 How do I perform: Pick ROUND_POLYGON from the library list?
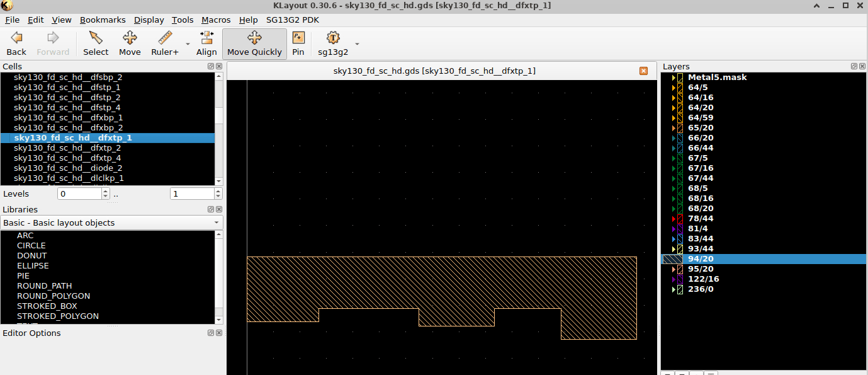(x=54, y=296)
